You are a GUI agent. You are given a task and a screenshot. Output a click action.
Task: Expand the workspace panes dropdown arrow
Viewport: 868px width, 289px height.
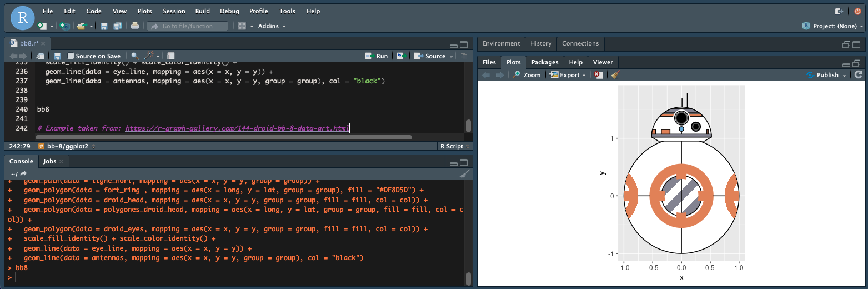click(x=252, y=27)
